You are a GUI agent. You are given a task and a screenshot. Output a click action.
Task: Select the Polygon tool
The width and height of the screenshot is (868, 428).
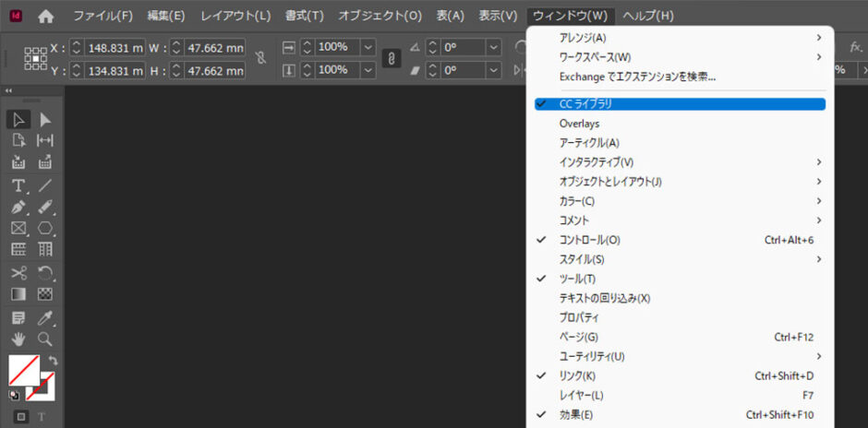coord(45,228)
